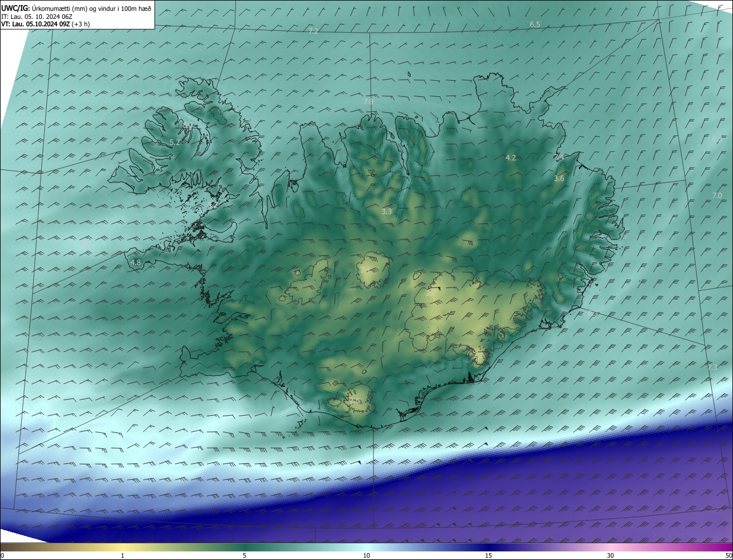Click the 5.2 value in the Westfjords
The width and height of the screenshot is (733, 560).
(175, 142)
